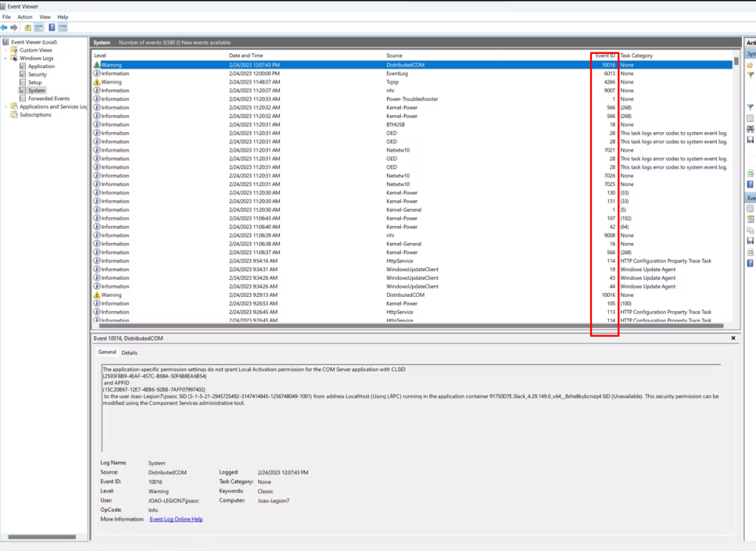Open the View menu

point(45,16)
